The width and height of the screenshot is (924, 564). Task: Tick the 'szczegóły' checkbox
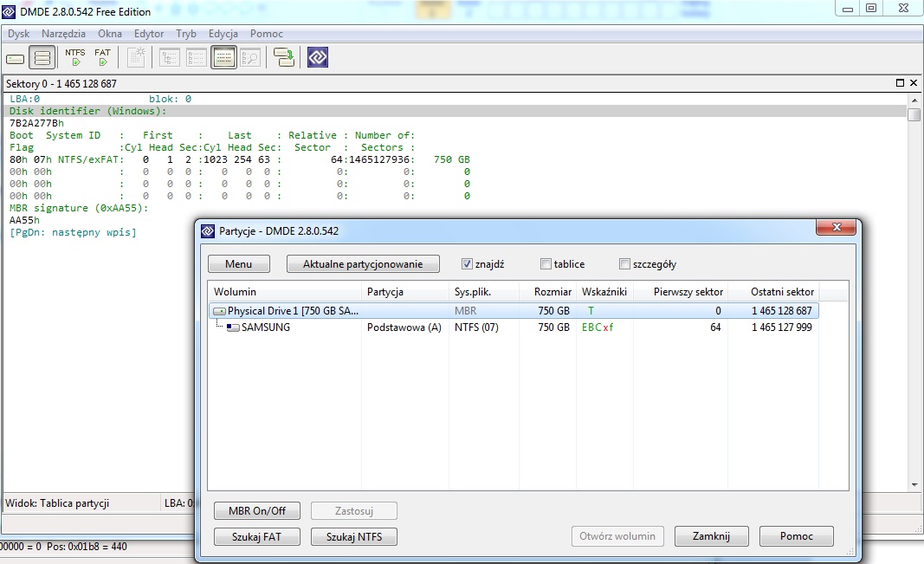pos(624,264)
